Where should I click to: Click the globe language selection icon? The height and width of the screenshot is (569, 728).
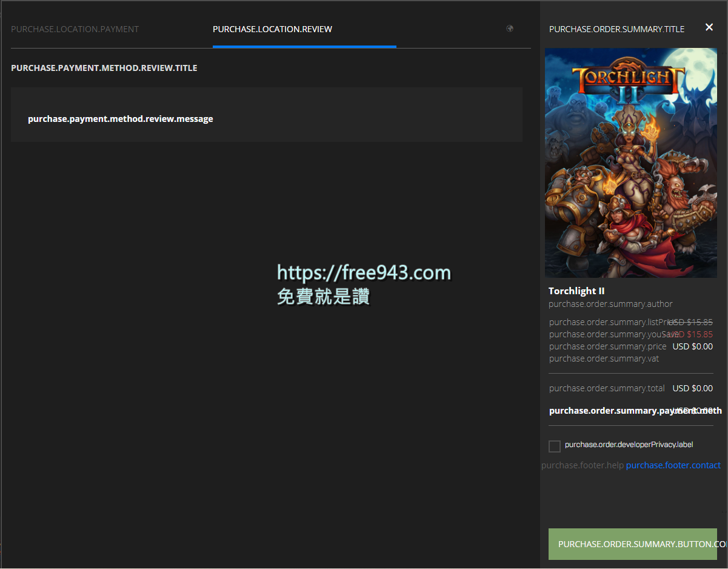[509, 29]
